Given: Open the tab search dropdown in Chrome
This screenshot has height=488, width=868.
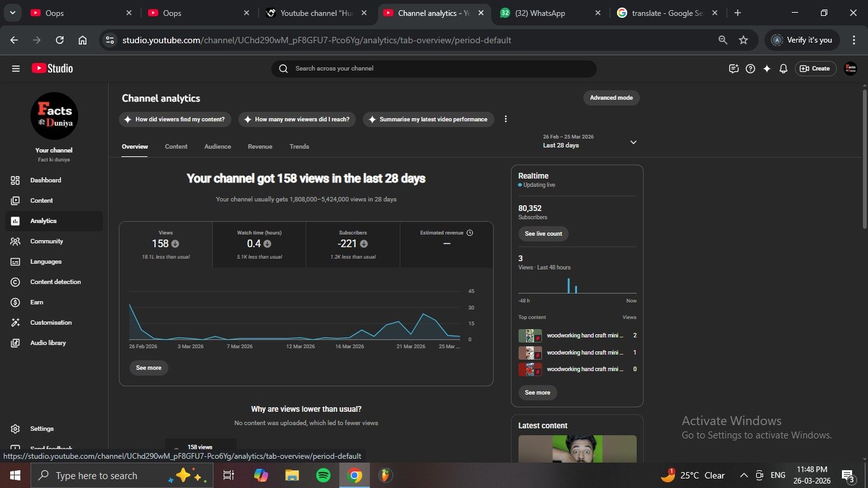Looking at the screenshot, I should [x=13, y=13].
